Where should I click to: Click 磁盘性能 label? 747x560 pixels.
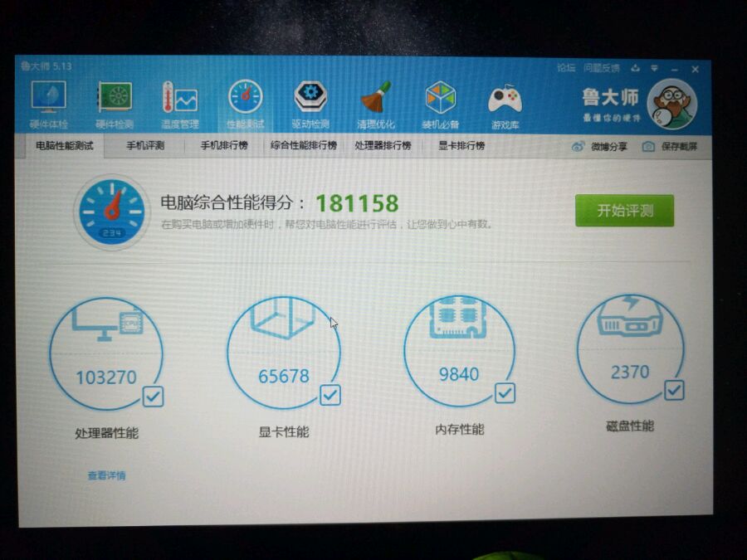click(x=630, y=426)
